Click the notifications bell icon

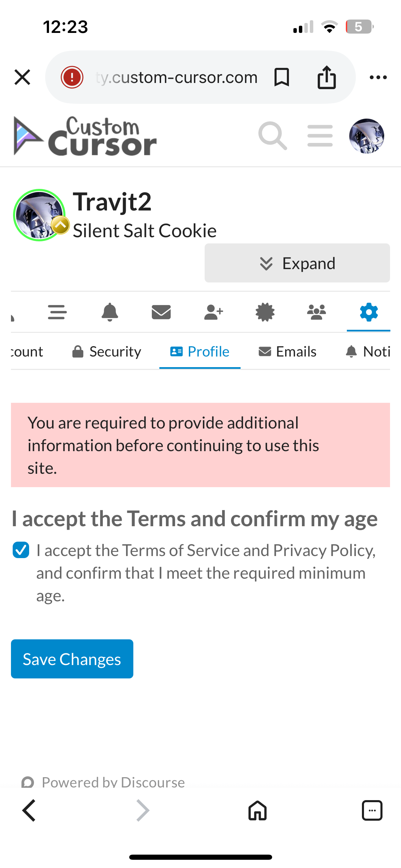pos(110,312)
